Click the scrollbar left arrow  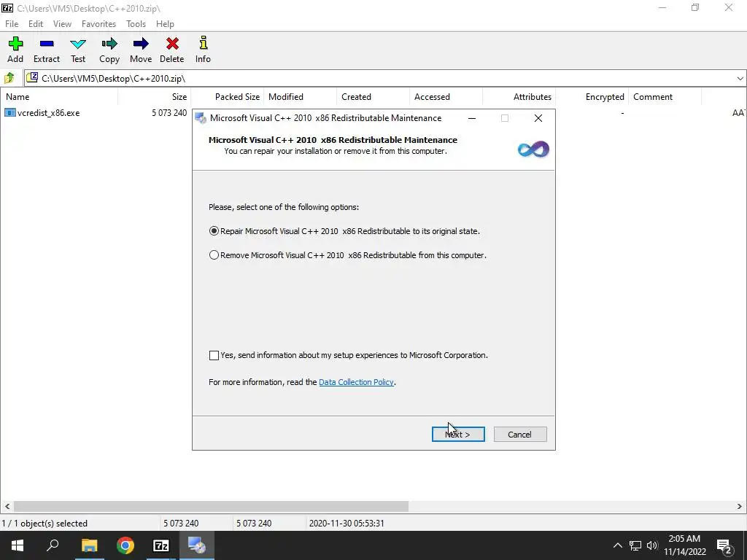7,506
